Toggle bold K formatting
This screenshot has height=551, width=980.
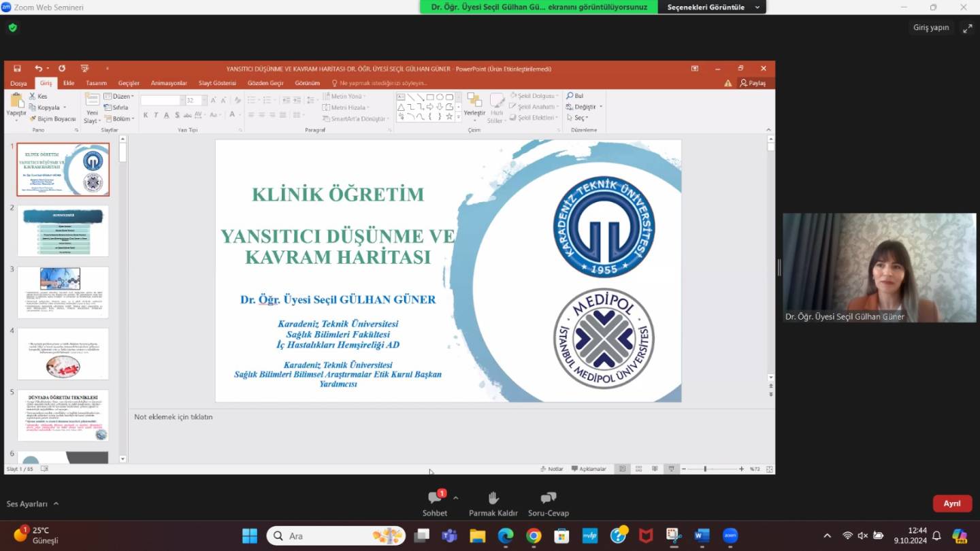click(x=145, y=116)
